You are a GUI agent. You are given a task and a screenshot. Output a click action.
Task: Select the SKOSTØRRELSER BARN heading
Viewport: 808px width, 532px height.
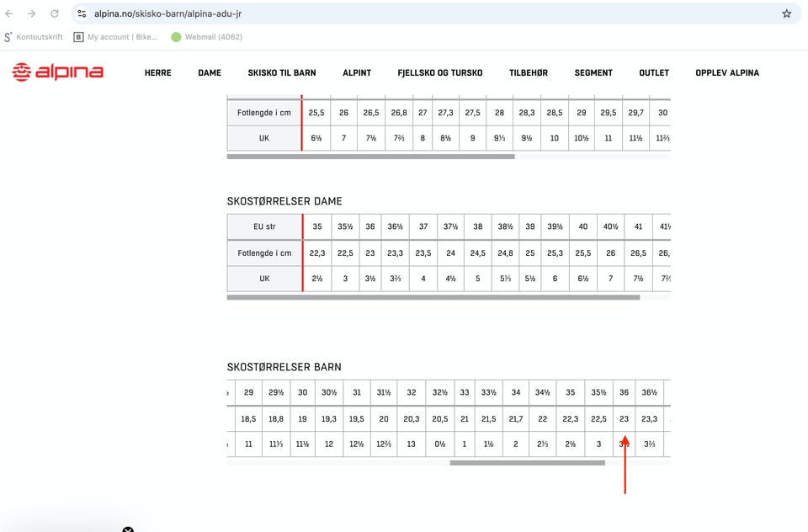284,367
